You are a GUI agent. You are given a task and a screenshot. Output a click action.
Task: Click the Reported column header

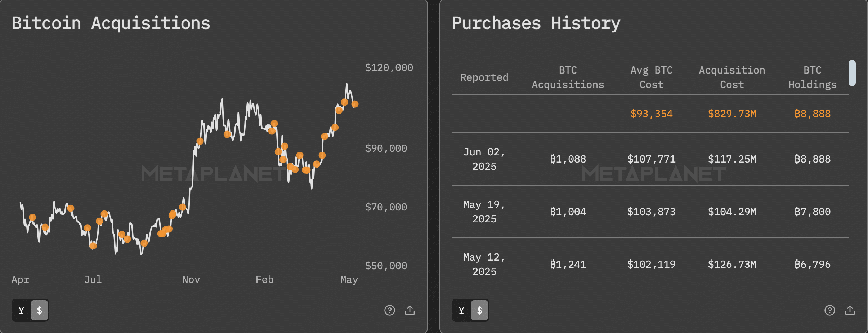(x=484, y=77)
